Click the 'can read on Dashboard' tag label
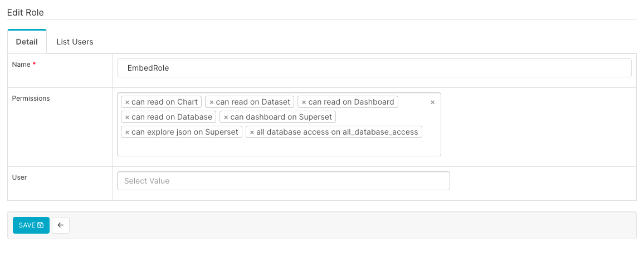Viewport: 644px width, 257px height. 351,102
